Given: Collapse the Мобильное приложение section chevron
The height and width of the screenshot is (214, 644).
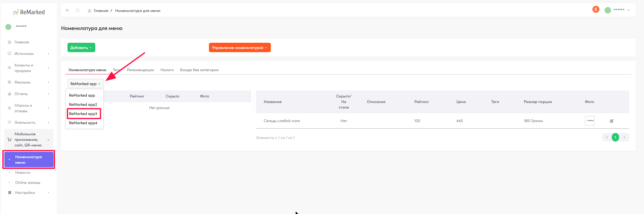Looking at the screenshot, I should point(49,140).
